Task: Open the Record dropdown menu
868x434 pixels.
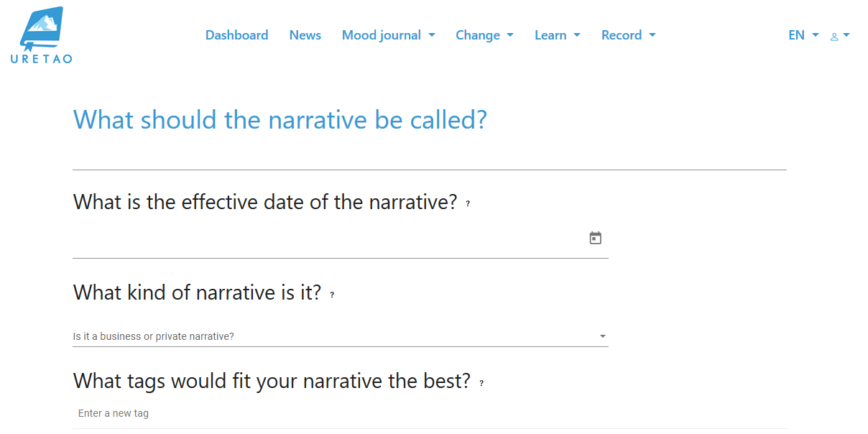Action: (628, 35)
